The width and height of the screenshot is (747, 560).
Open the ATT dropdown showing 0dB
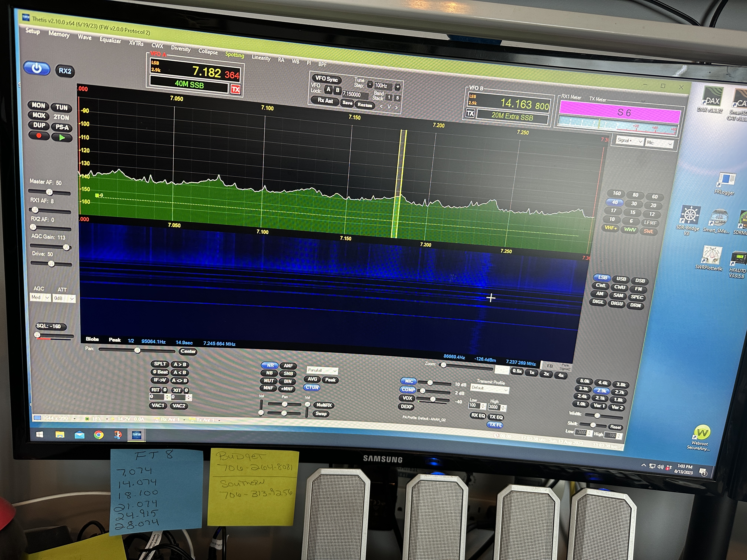point(64,298)
